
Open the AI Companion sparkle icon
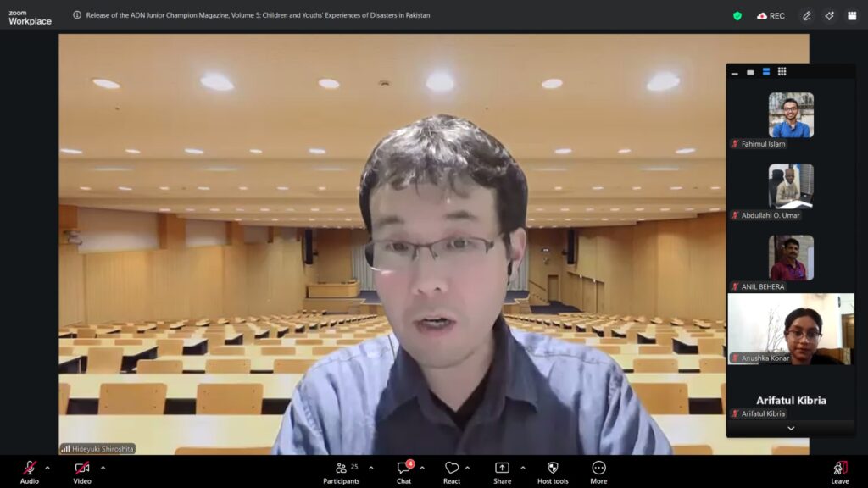(x=829, y=15)
